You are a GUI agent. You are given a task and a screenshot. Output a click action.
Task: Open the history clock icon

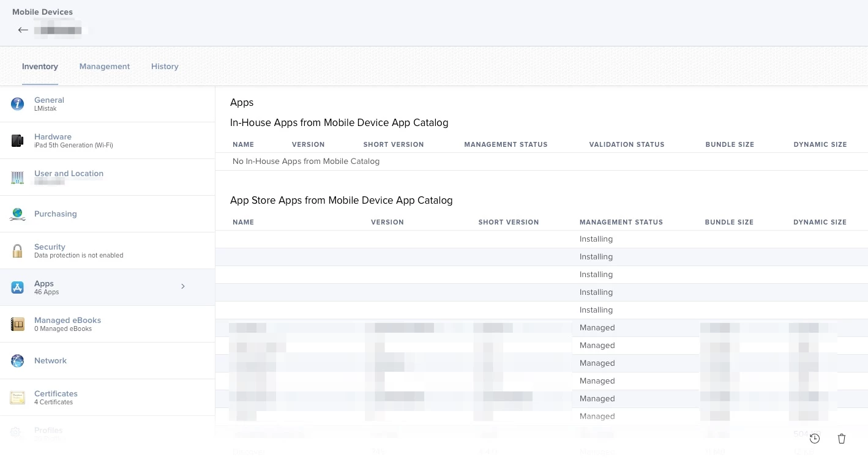tap(815, 439)
